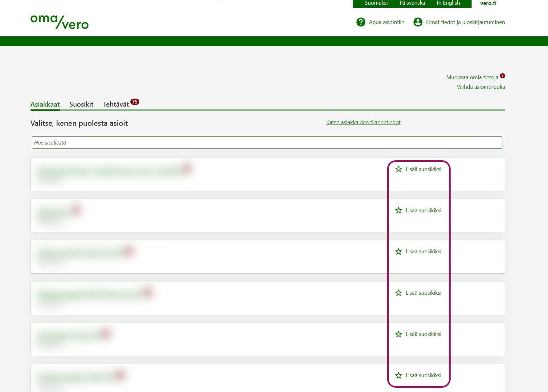The image size is (548, 392).
Task: Switch to the Tehtävät tab
Action: [116, 104]
